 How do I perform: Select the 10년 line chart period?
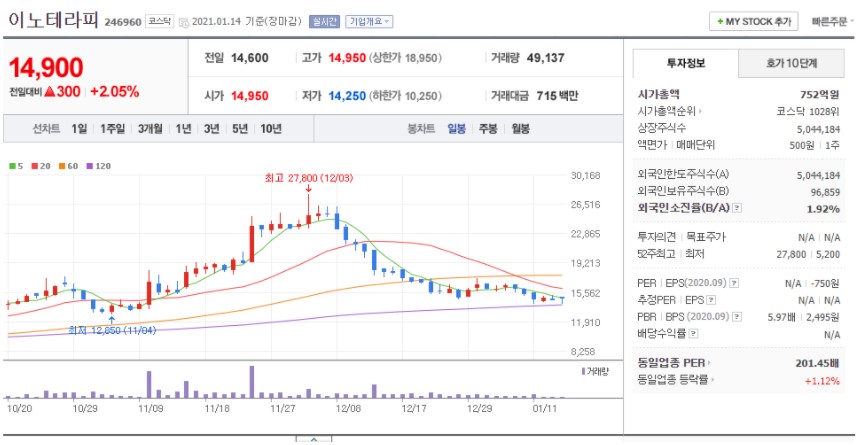pos(271,128)
